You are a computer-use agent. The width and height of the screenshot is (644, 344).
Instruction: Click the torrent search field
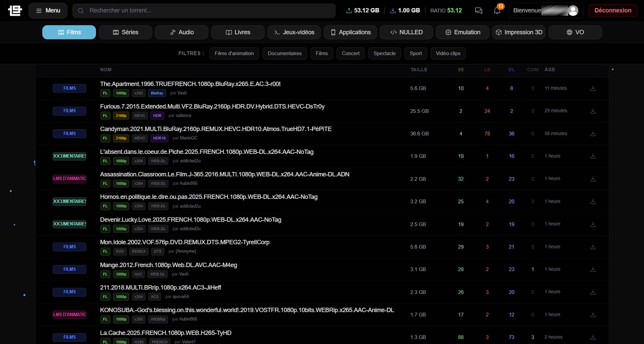(204, 11)
